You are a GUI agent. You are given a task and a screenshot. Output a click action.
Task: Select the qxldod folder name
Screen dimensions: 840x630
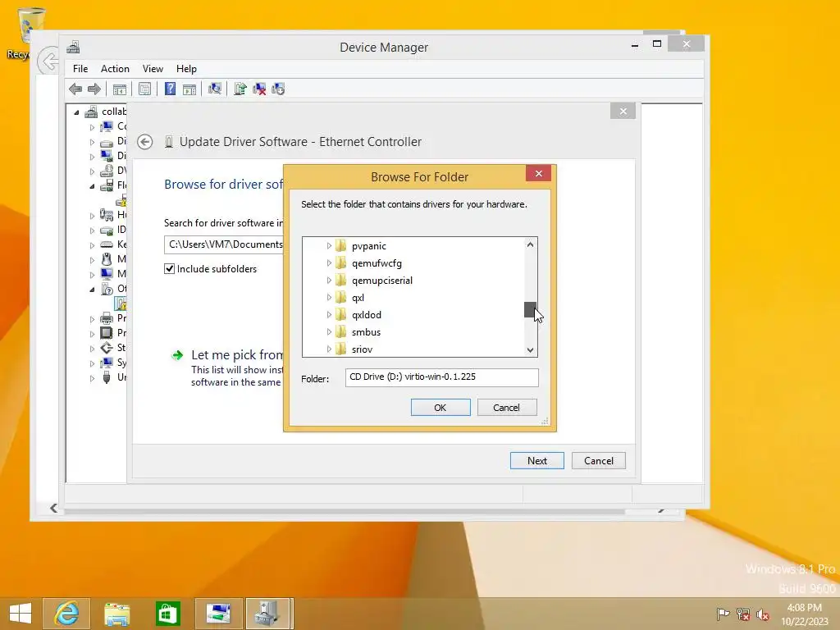point(367,314)
